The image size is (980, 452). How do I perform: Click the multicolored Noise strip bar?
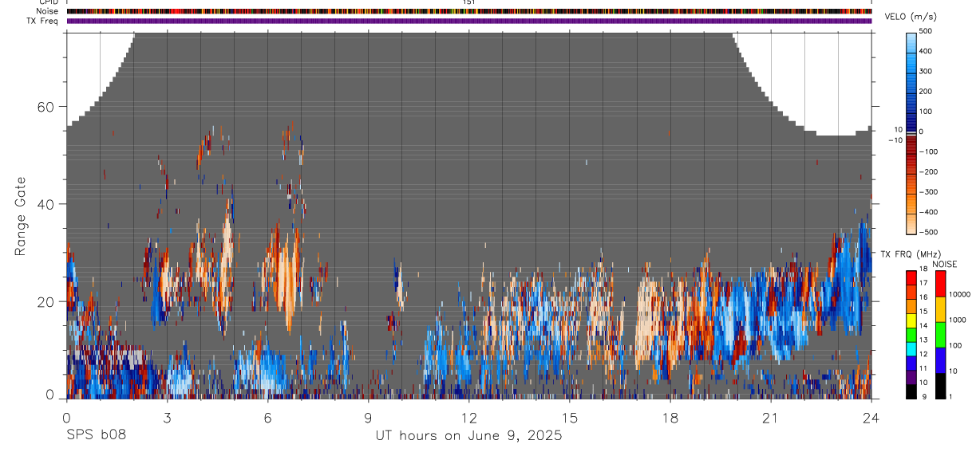[469, 12]
